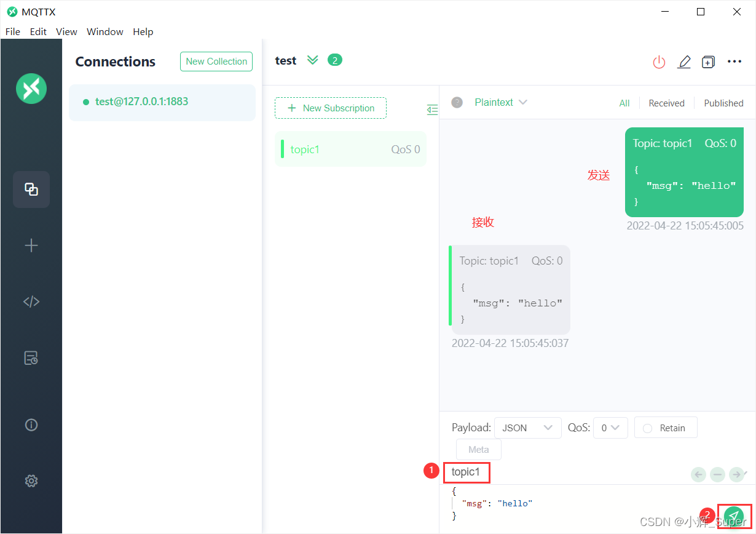756x534 pixels.
Task: Click the green published message bubble
Action: [x=684, y=172]
